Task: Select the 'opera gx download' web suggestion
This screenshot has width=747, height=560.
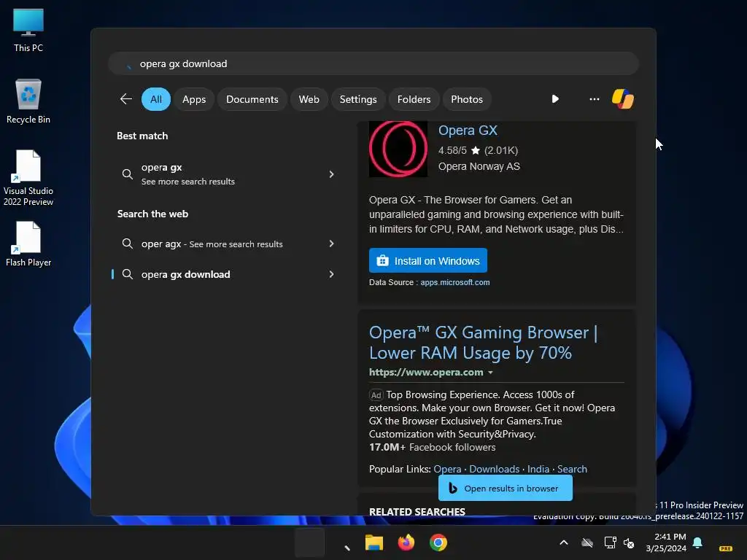Action: 226,274
